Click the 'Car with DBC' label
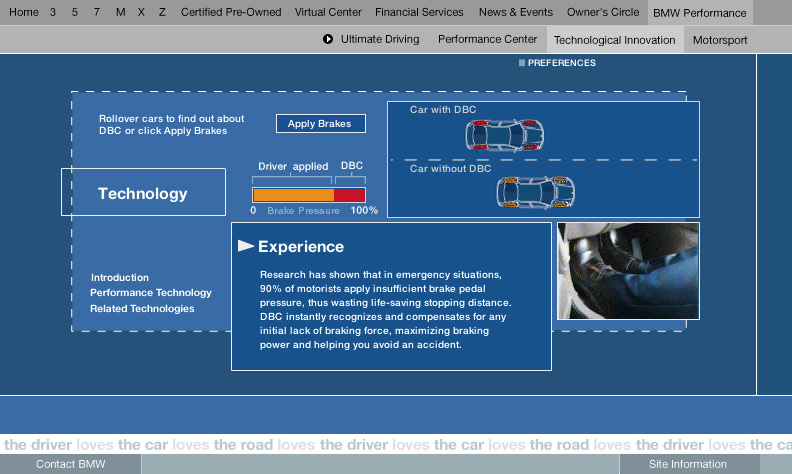The height and width of the screenshot is (474, 792). (443, 110)
